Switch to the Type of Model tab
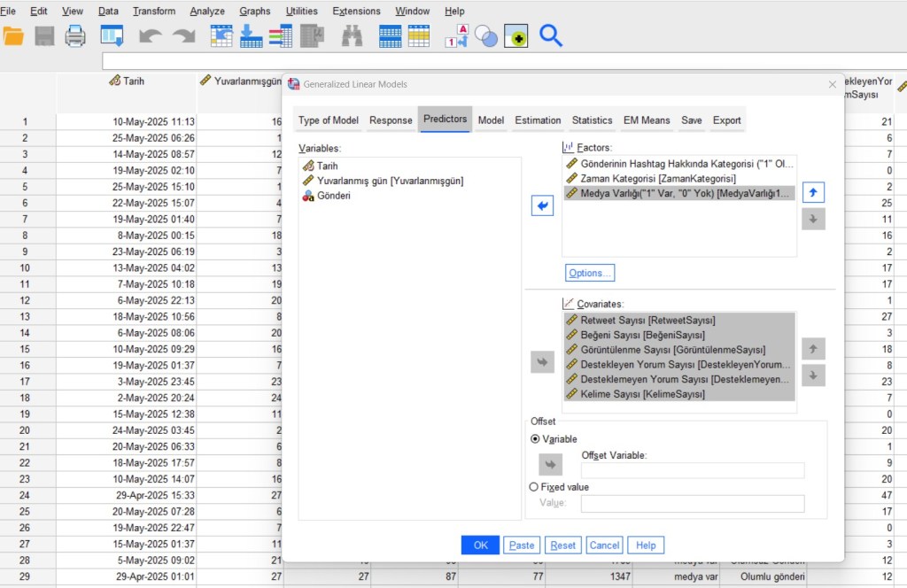This screenshot has width=907, height=588. 328,120
